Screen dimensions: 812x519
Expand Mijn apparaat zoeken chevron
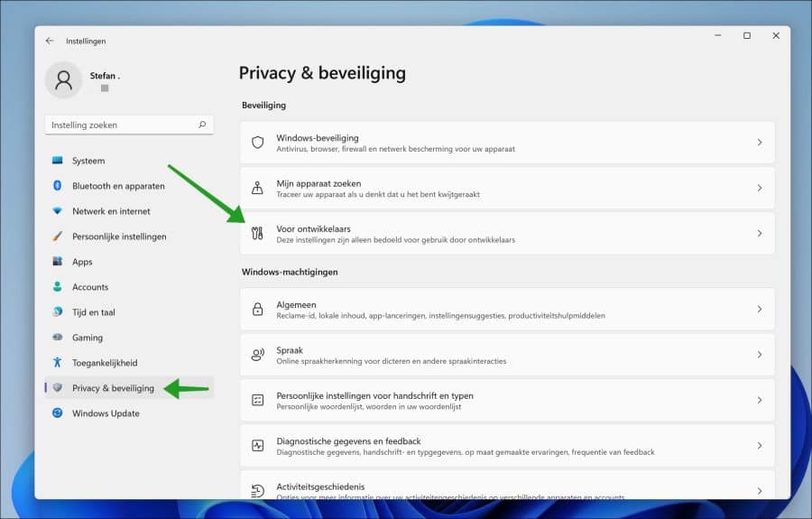(x=759, y=188)
